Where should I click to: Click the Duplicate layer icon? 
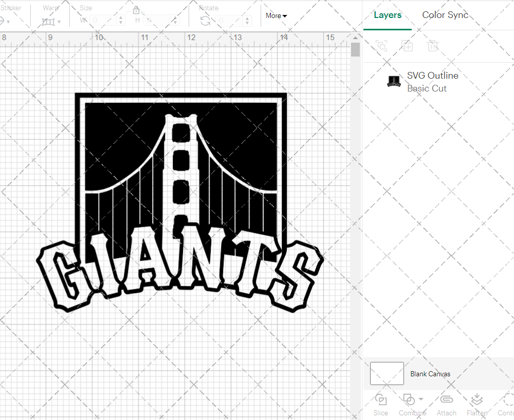[x=407, y=46]
